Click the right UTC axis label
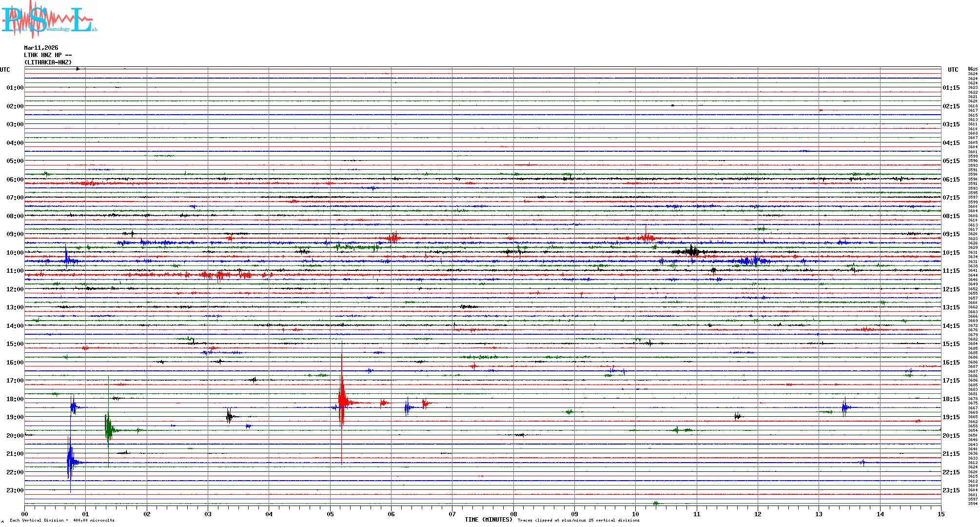 (953, 70)
